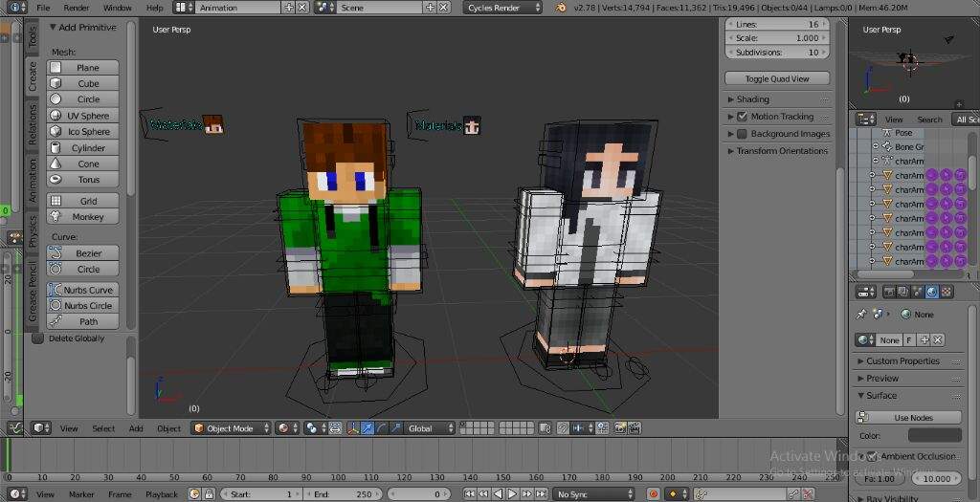Open the 3D View editor type selector
The image size is (980, 502).
click(x=41, y=428)
